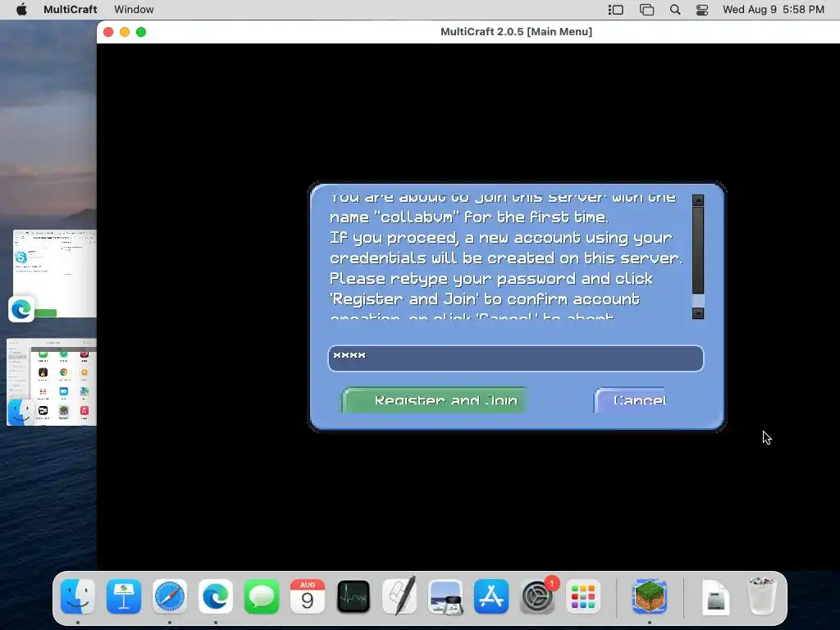The height and width of the screenshot is (630, 840).
Task: Click the Register and Join button
Action: click(435, 399)
